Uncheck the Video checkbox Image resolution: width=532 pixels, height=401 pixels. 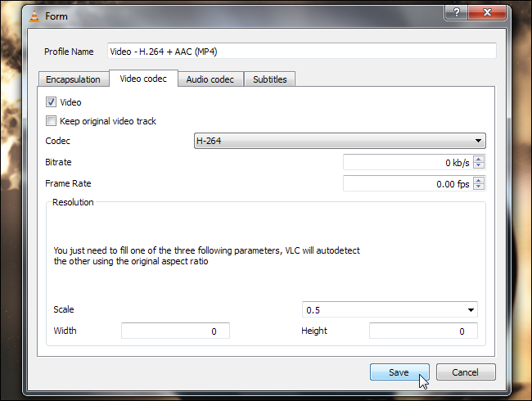point(51,101)
